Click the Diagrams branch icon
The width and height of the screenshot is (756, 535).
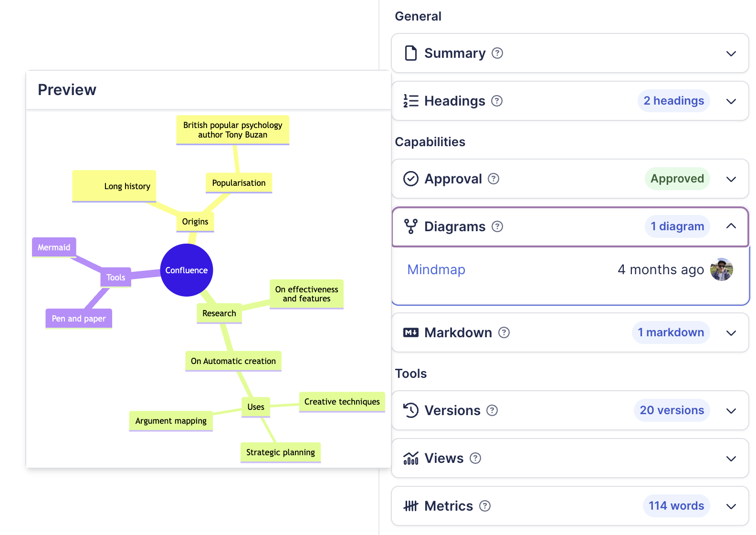(410, 226)
